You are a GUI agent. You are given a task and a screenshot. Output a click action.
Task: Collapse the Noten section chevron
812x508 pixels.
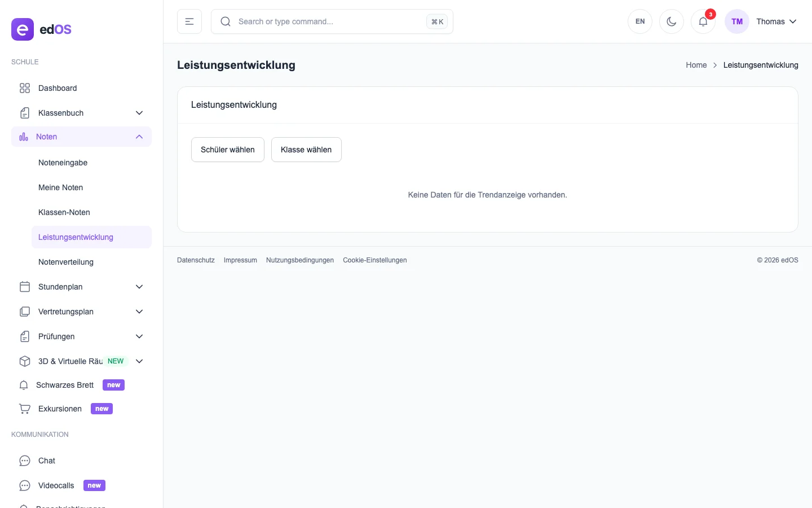(x=139, y=137)
